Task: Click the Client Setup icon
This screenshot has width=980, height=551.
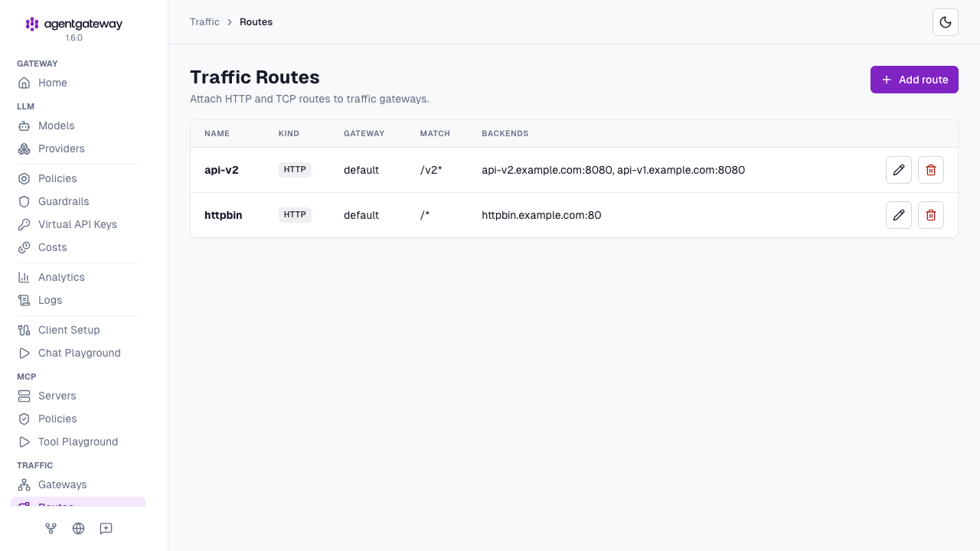Action: (24, 330)
